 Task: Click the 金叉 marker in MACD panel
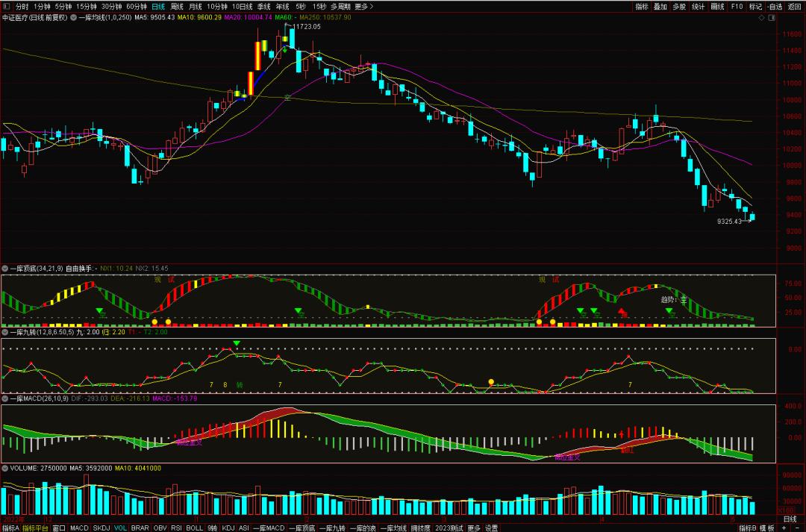[x=188, y=442]
